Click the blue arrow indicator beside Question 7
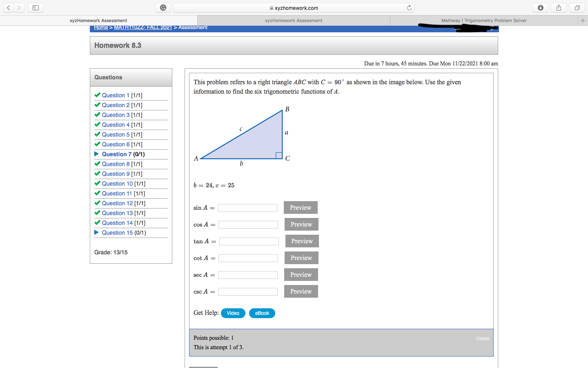The image size is (588, 368). 97,154
